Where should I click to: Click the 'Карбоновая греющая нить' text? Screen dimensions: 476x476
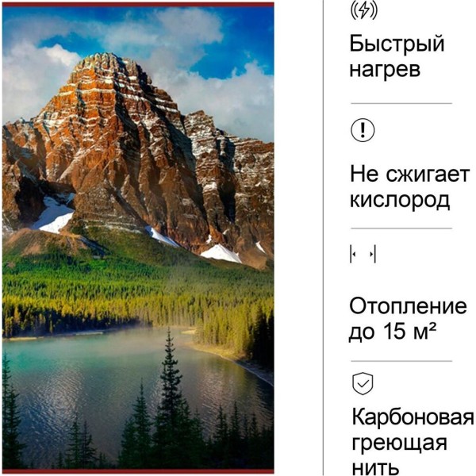pyautogui.click(x=413, y=442)
